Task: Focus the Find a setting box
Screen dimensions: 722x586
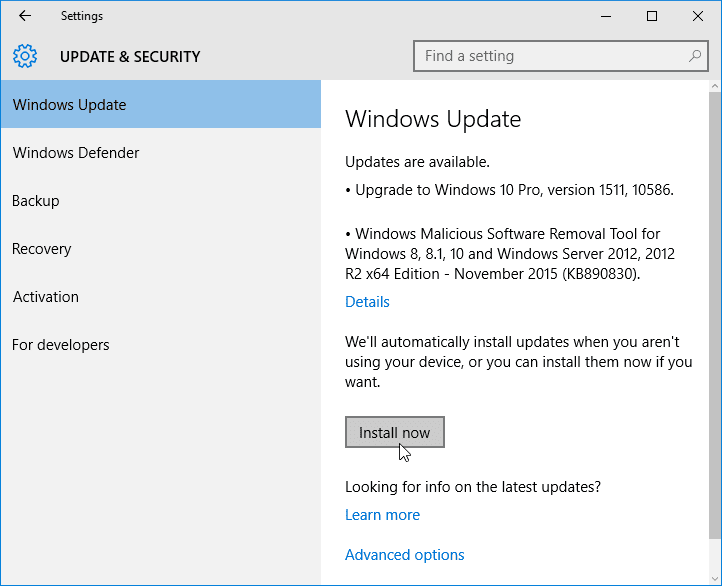Action: coord(561,56)
